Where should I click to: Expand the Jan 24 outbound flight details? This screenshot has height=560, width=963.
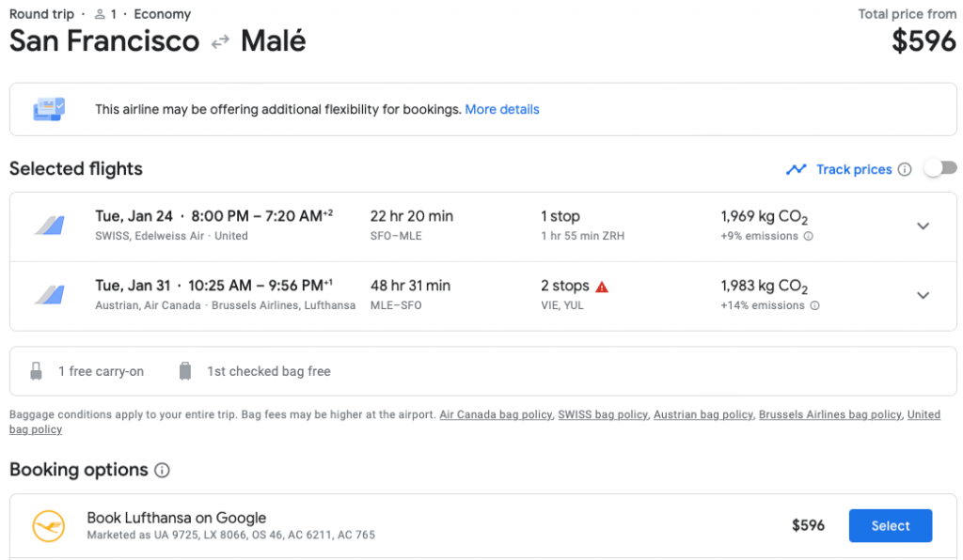click(x=923, y=226)
